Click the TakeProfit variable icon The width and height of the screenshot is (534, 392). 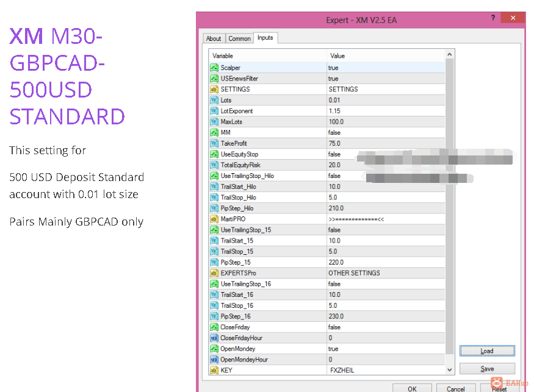coord(214,143)
